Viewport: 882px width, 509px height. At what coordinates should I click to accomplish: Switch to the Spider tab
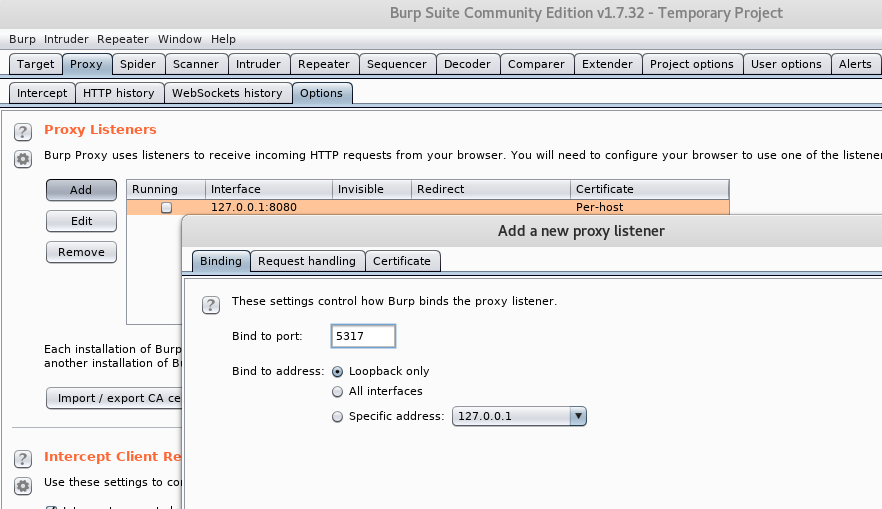(138, 64)
